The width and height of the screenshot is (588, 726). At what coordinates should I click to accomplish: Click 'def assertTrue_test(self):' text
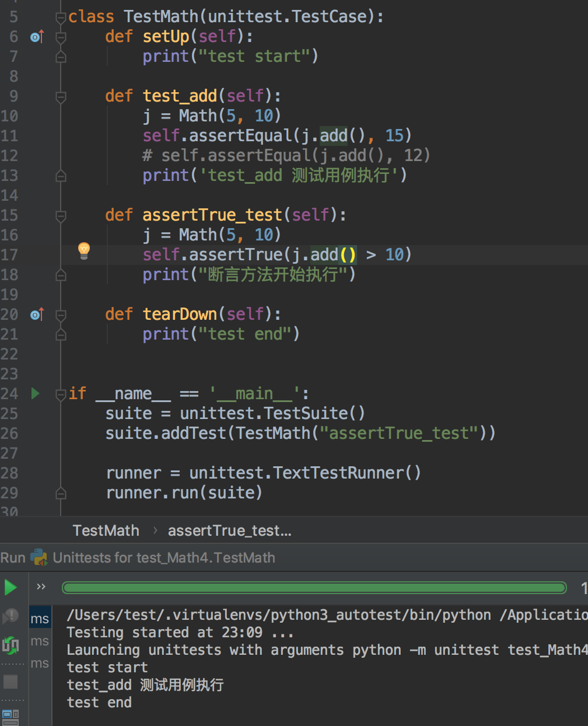click(x=226, y=215)
